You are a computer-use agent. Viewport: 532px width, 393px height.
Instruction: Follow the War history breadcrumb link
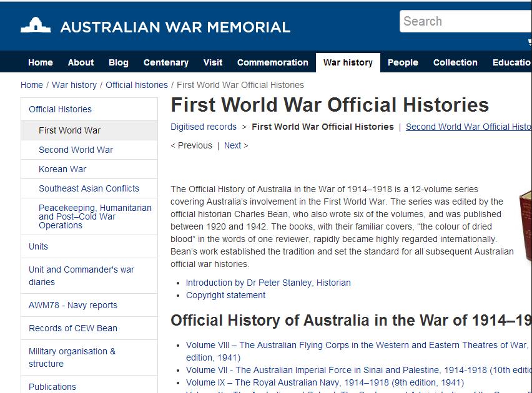[74, 85]
